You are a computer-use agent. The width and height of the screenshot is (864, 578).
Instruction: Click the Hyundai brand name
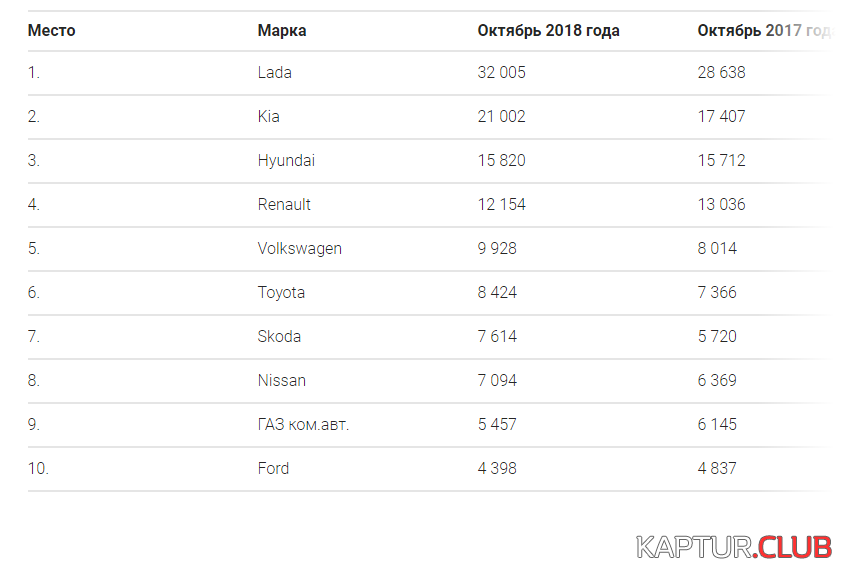point(286,160)
